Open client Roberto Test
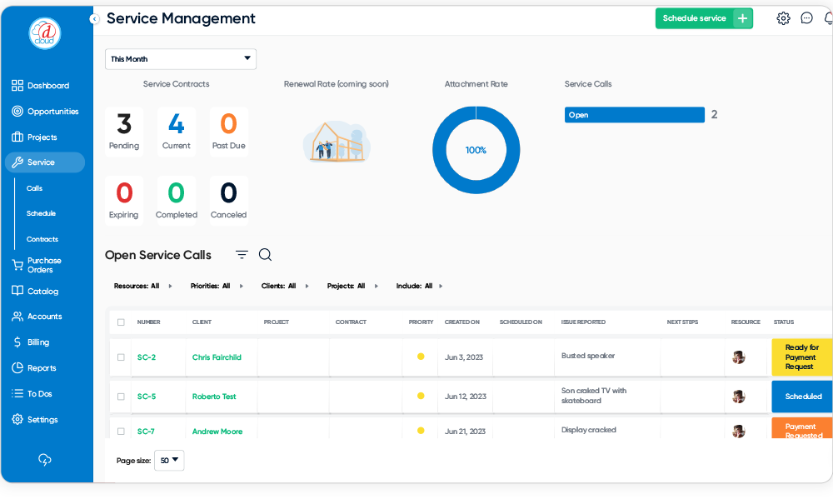 (x=214, y=397)
